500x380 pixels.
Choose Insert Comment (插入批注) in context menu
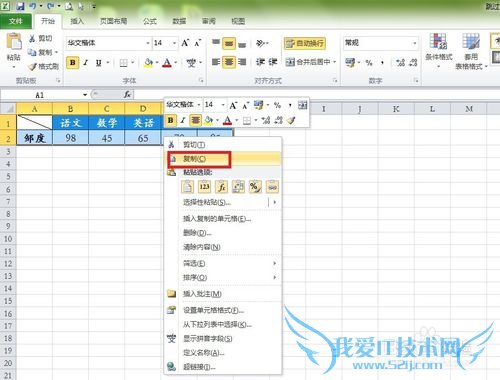pyautogui.click(x=223, y=294)
